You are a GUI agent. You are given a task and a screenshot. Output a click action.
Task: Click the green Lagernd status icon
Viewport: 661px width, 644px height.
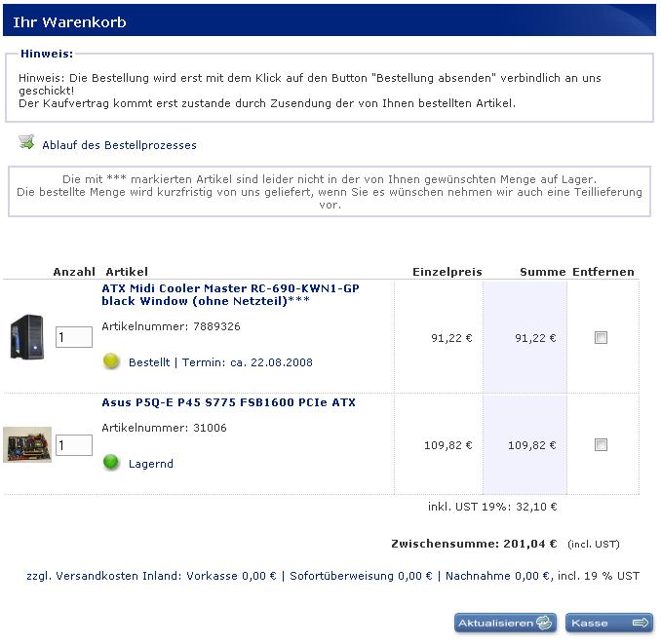[111, 463]
